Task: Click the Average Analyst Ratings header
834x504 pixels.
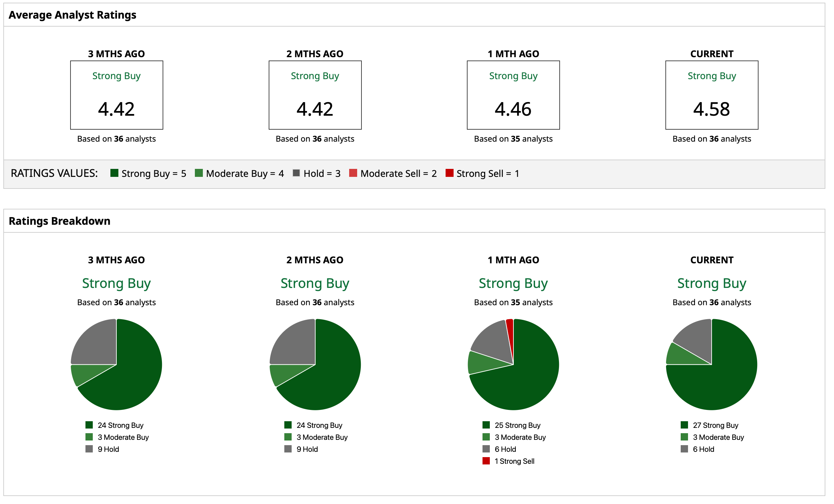Action: (72, 15)
